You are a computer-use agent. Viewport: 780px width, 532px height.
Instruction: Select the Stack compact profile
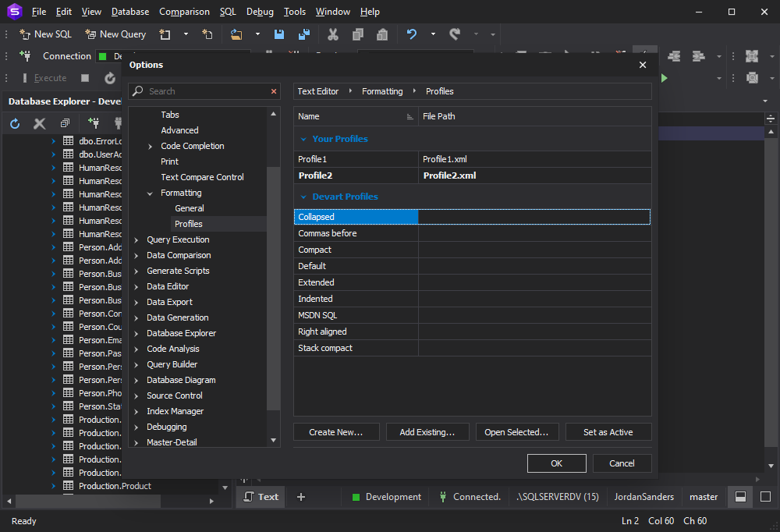pyautogui.click(x=472, y=349)
